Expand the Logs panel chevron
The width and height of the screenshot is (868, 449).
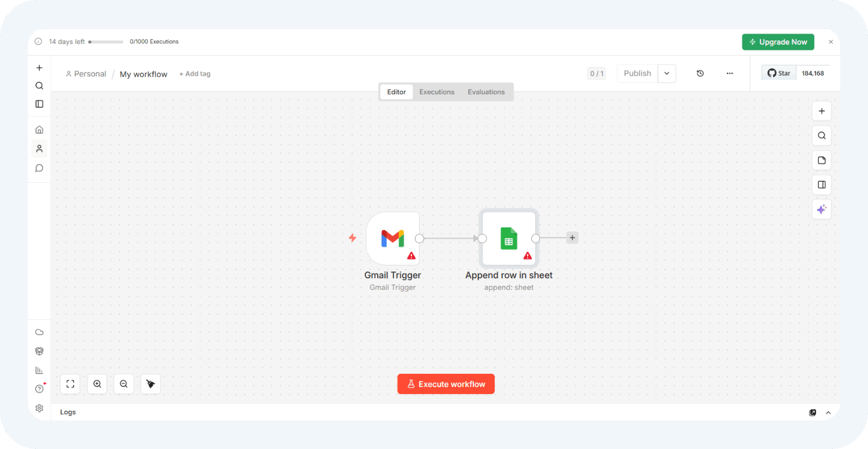(828, 413)
